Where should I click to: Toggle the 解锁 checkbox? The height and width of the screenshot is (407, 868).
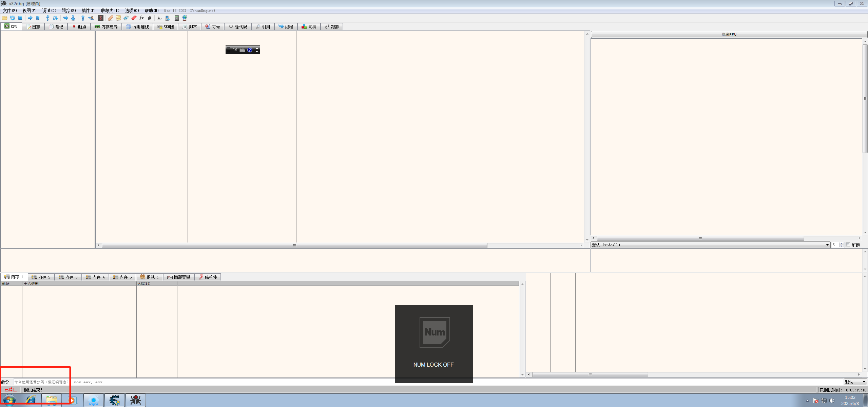(848, 245)
